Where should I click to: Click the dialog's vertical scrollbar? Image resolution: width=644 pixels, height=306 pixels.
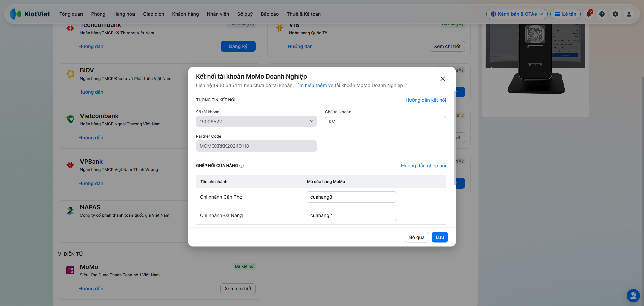[x=455, y=138]
